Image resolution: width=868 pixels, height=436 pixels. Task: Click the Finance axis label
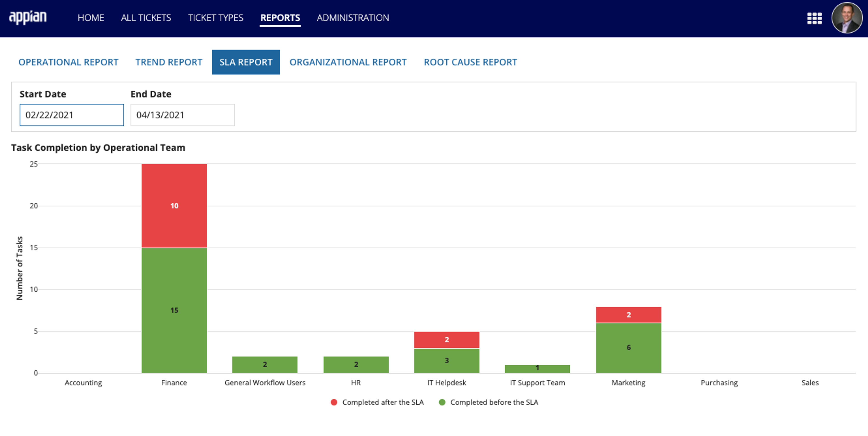(x=174, y=383)
